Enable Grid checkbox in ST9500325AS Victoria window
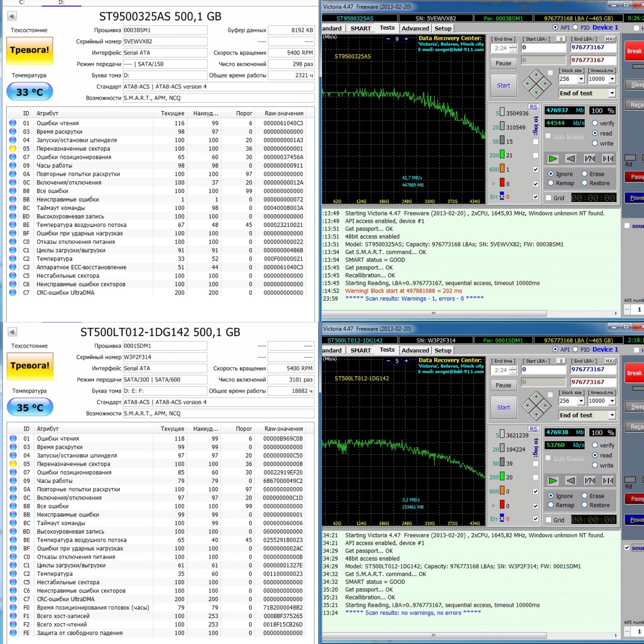Screen dimensions: 644x644 coord(548,198)
